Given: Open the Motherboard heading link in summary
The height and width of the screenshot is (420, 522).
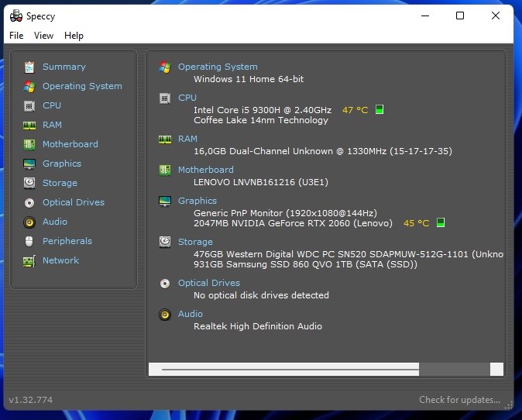Looking at the screenshot, I should [x=206, y=170].
